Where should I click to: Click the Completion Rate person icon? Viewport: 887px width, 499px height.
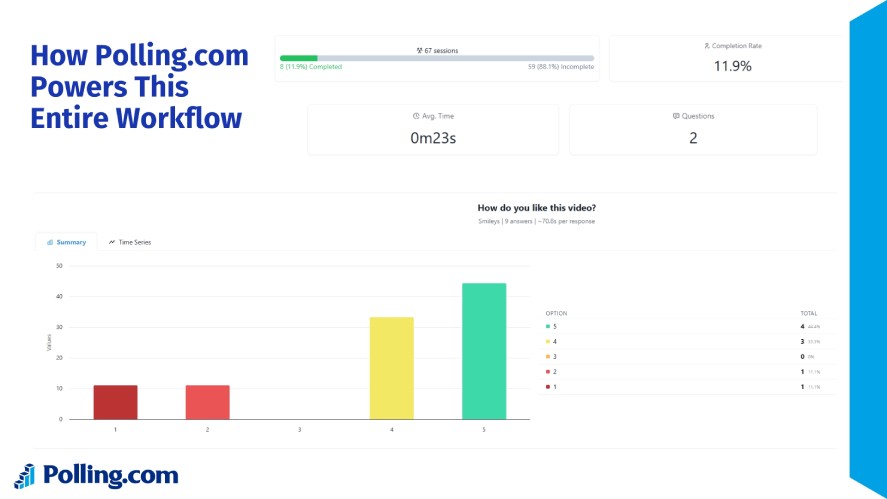707,46
